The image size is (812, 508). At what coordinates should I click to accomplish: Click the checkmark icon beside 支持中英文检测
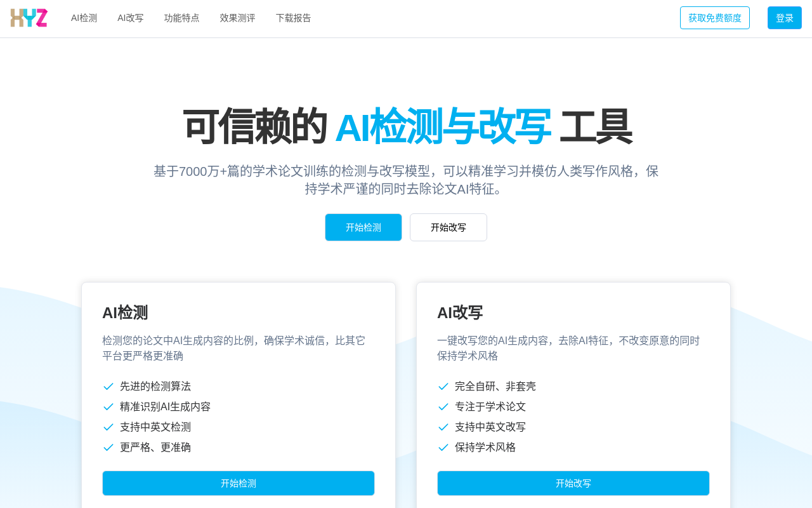tap(108, 427)
